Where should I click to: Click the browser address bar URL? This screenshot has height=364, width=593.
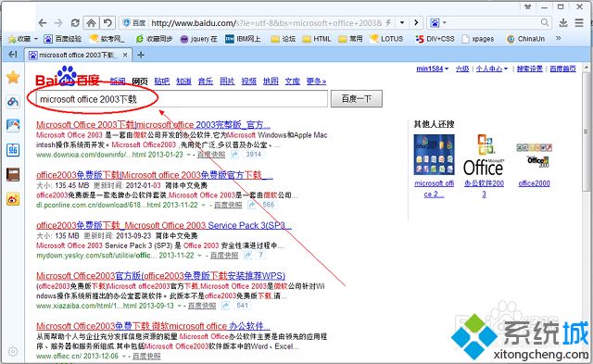coord(266,23)
